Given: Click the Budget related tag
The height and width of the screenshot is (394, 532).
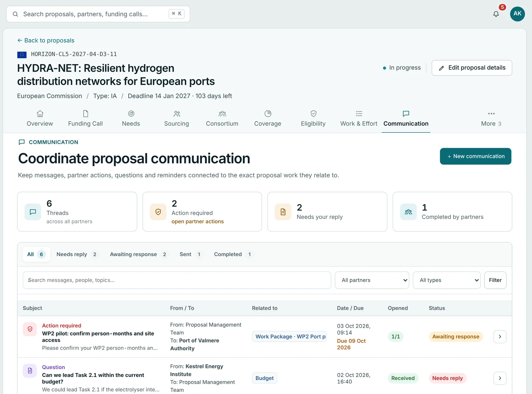Looking at the screenshot, I should 265,378.
